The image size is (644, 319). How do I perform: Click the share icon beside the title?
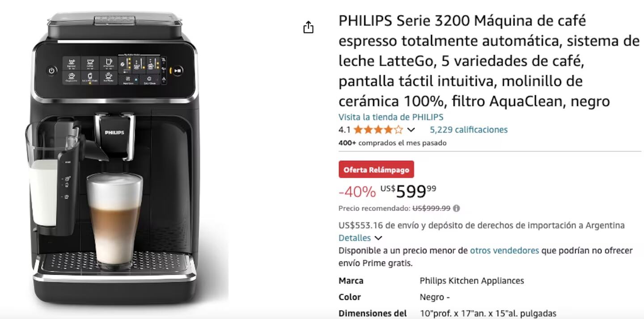(x=308, y=27)
